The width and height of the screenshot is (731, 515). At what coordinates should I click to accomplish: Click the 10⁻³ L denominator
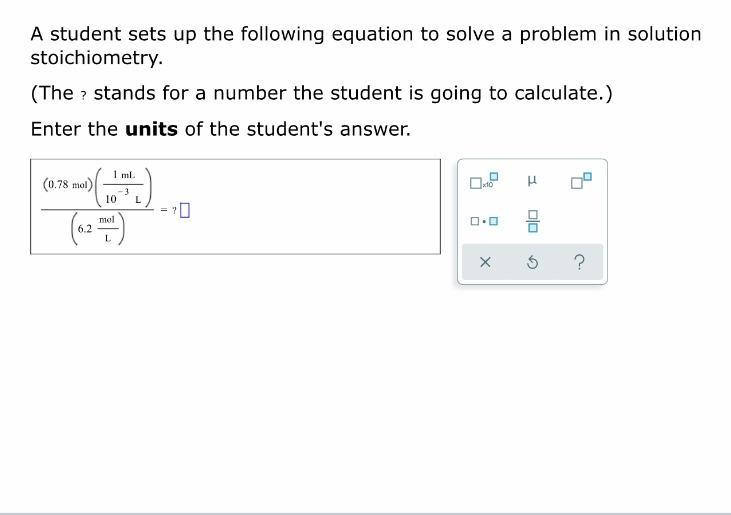125,196
